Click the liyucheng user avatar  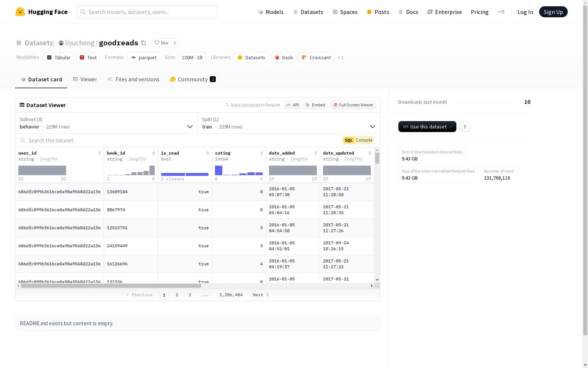coord(61,43)
